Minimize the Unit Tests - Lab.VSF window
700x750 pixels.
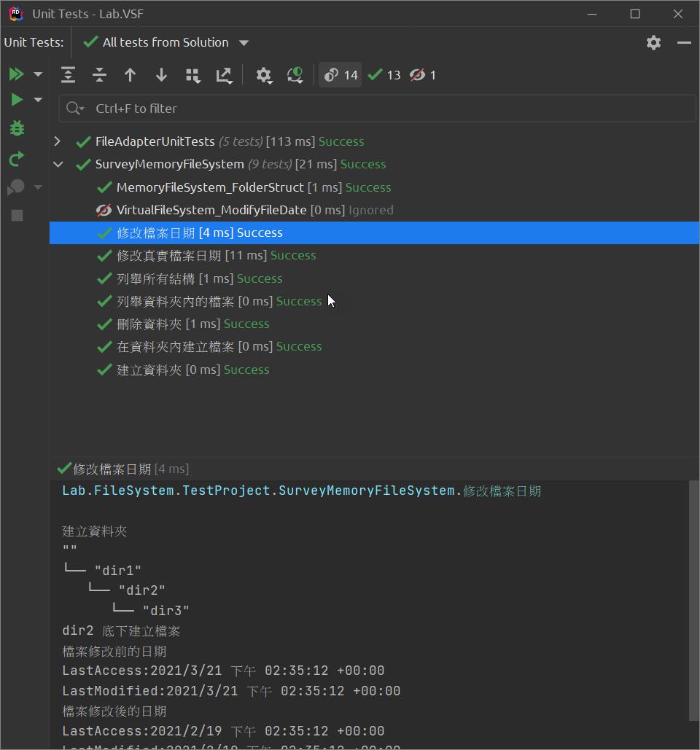(x=592, y=14)
